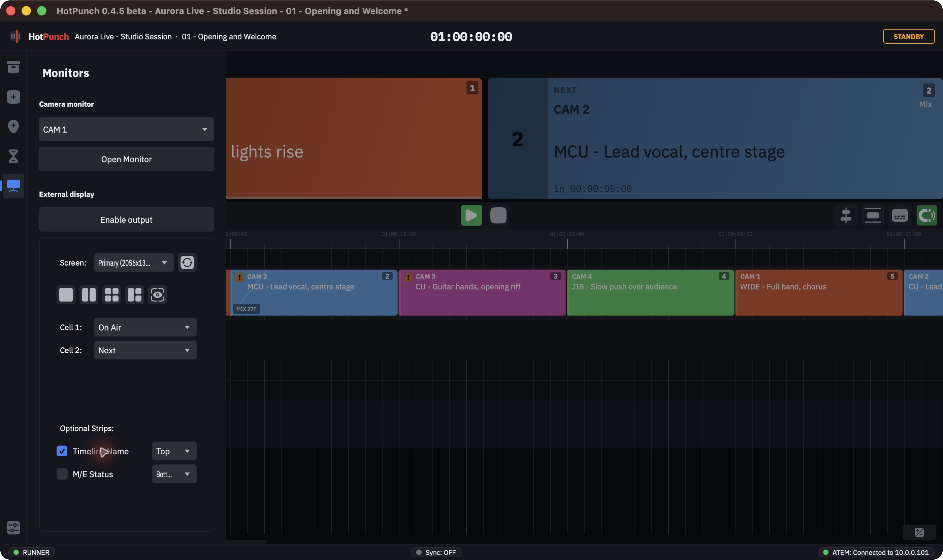Toggle the Sync: OFF indicator
943x560 pixels.
pos(436,553)
